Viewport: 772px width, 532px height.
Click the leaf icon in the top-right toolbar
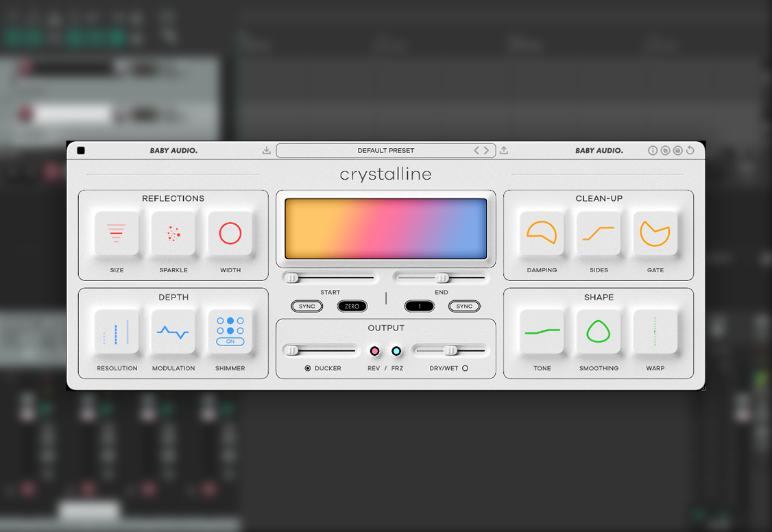click(665, 151)
